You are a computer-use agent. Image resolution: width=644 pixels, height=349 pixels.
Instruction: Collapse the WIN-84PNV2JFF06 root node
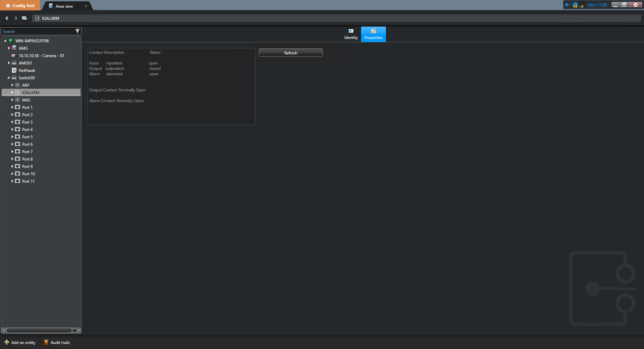(x=5, y=41)
